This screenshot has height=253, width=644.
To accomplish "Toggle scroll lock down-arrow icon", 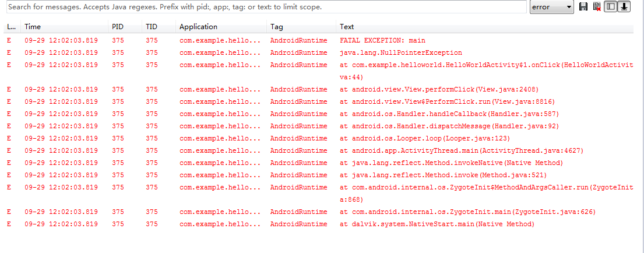I will 624,6.
